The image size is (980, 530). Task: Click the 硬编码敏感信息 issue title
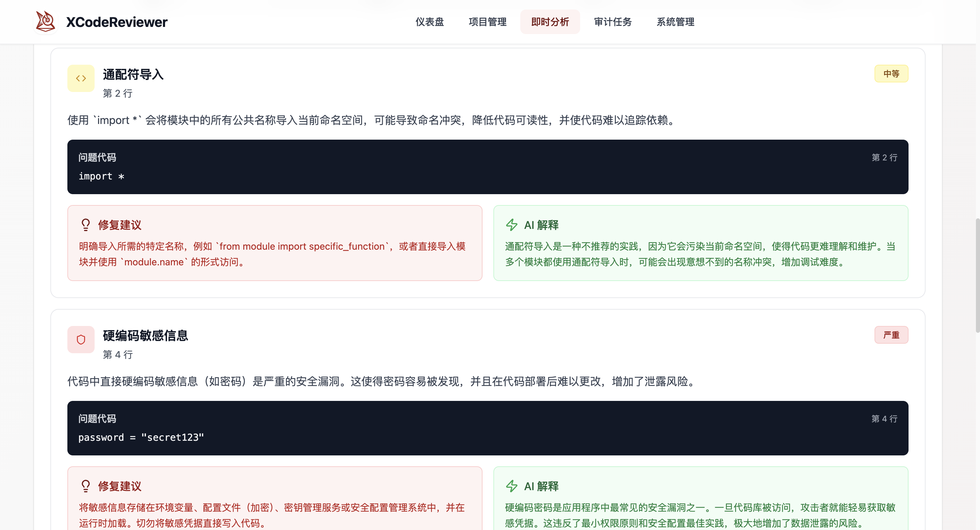click(x=145, y=336)
